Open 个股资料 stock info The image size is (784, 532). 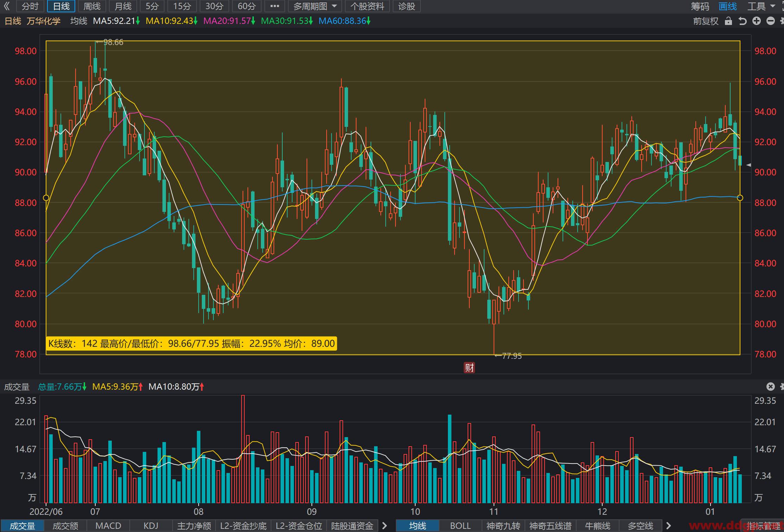pos(367,6)
